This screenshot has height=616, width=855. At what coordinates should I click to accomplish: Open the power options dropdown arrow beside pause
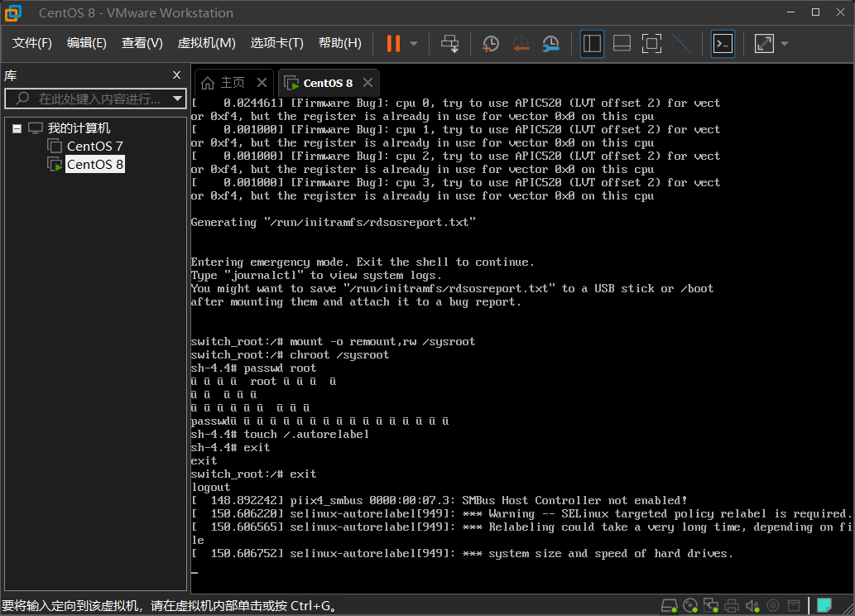pyautogui.click(x=414, y=44)
